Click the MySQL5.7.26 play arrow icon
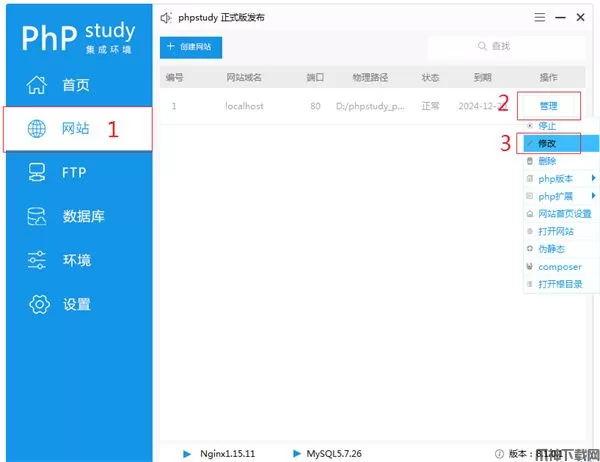The width and height of the screenshot is (600, 462). point(297,454)
